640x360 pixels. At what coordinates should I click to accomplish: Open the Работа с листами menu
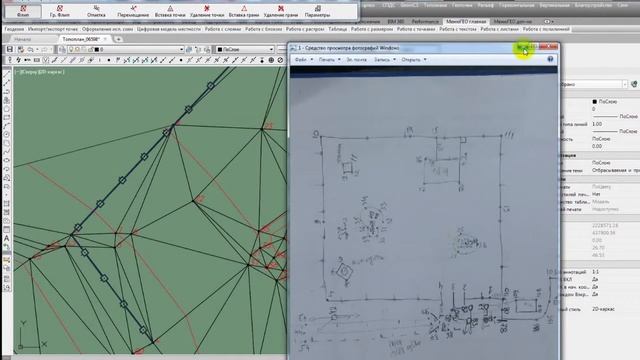click(x=499, y=29)
